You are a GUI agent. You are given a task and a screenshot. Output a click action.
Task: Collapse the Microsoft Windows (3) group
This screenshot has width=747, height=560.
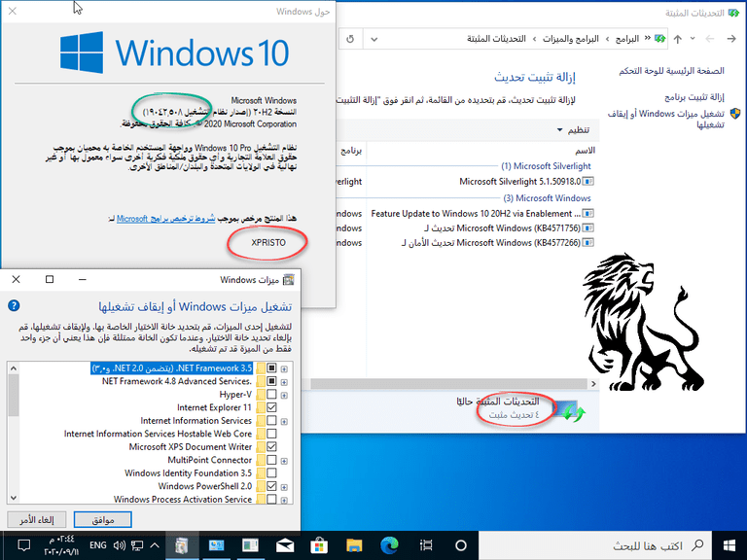tap(547, 198)
